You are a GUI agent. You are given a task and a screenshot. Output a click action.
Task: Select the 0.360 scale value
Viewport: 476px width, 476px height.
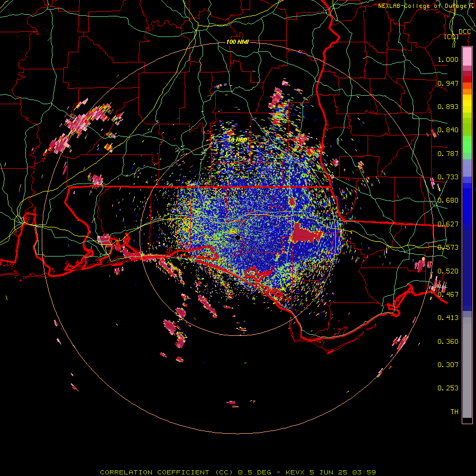[448, 341]
